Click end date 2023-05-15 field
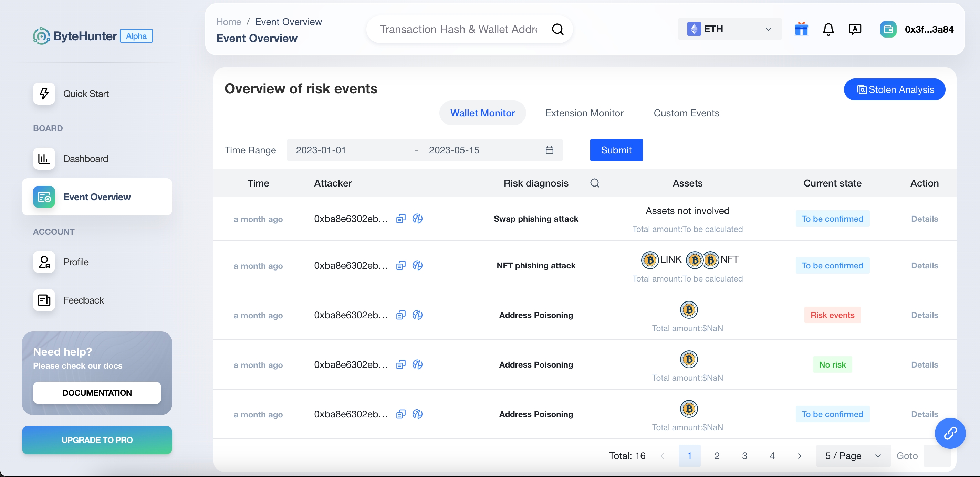This screenshot has height=477, width=980. pos(481,150)
